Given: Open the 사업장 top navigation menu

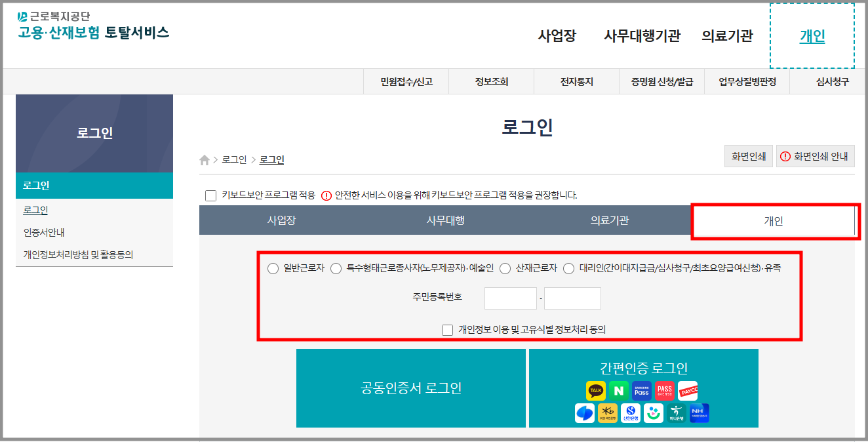Looking at the screenshot, I should tap(557, 36).
